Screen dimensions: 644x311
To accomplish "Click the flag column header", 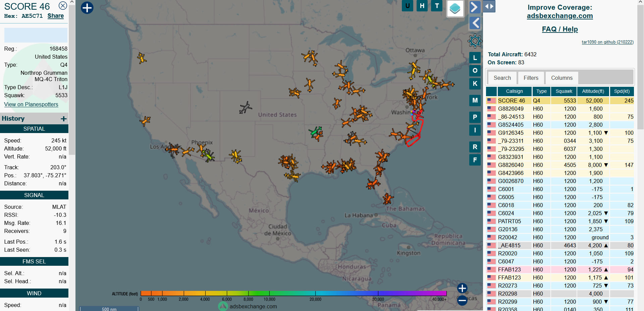I will pyautogui.click(x=491, y=91).
